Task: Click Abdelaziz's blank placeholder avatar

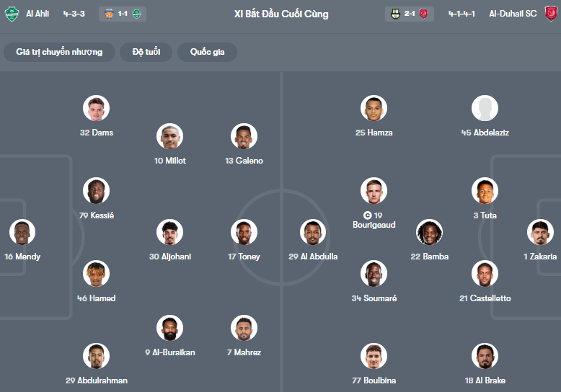Action: pos(485,108)
